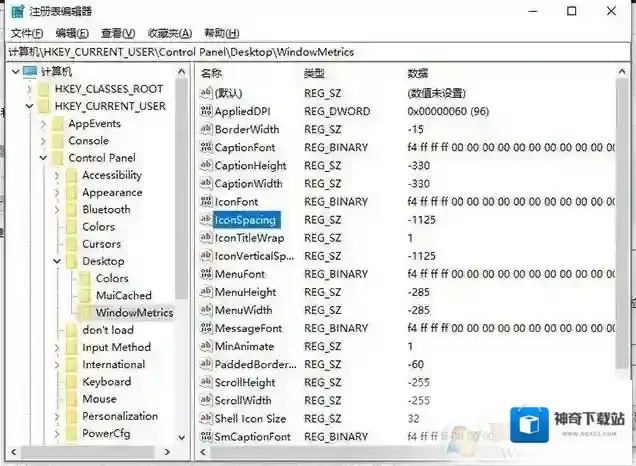Click the 类型 column header
This screenshot has height=466, width=636.
click(x=314, y=73)
